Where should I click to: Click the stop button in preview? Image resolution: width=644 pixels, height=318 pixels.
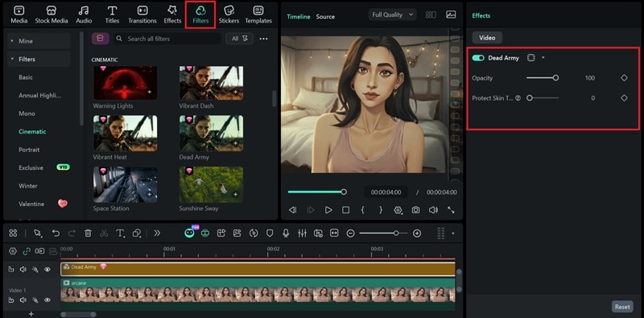click(x=346, y=210)
